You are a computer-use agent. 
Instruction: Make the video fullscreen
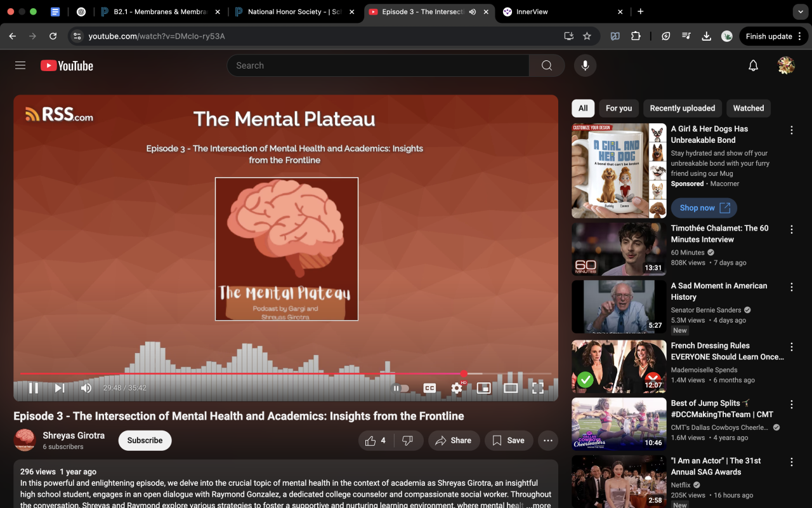click(x=538, y=388)
